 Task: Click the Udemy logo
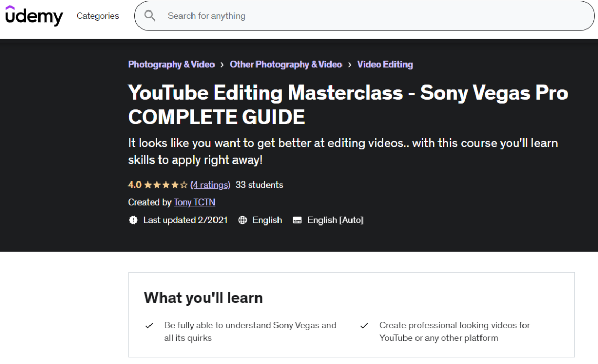pos(34,15)
